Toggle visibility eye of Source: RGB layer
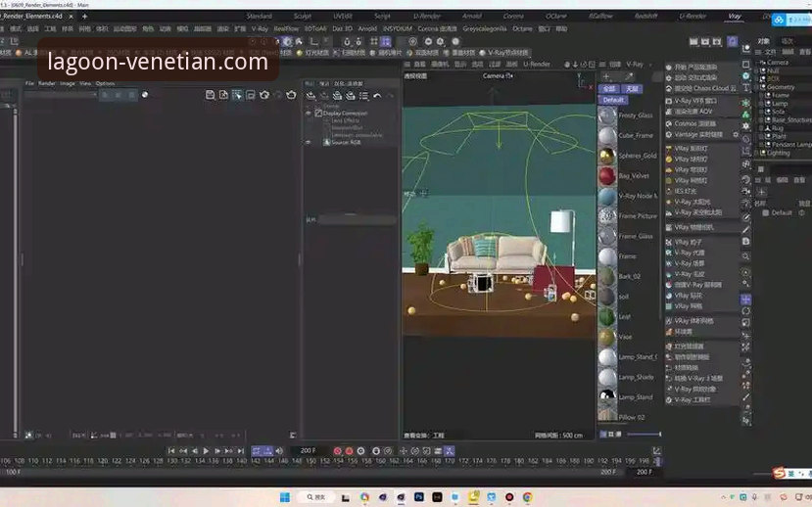This screenshot has width=812, height=507. [x=309, y=142]
